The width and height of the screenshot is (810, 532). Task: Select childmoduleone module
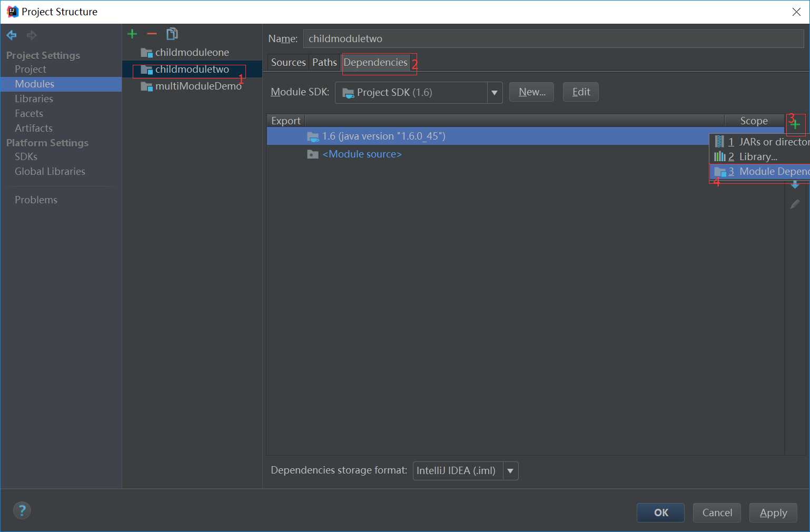(192, 52)
